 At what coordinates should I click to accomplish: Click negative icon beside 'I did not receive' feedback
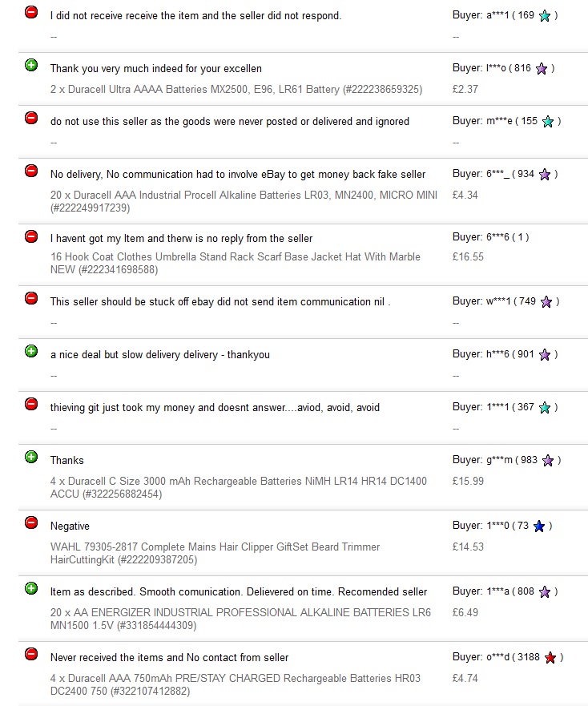tap(31, 12)
